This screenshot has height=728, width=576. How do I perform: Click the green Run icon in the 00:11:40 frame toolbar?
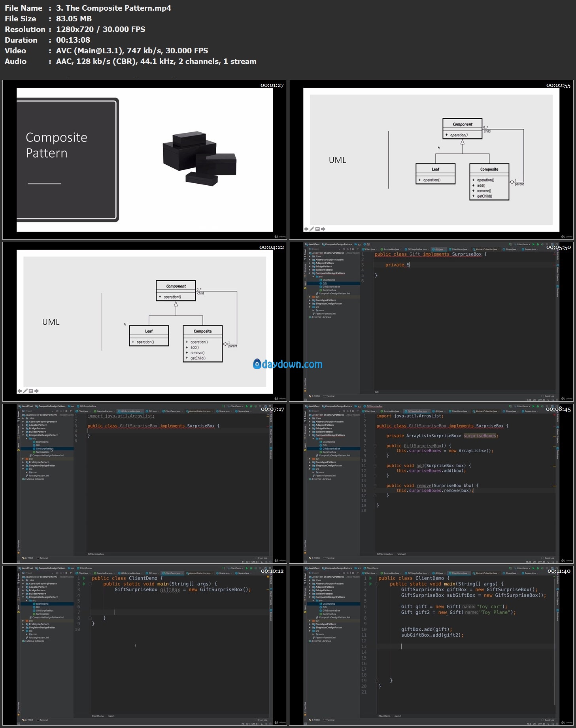click(x=533, y=568)
